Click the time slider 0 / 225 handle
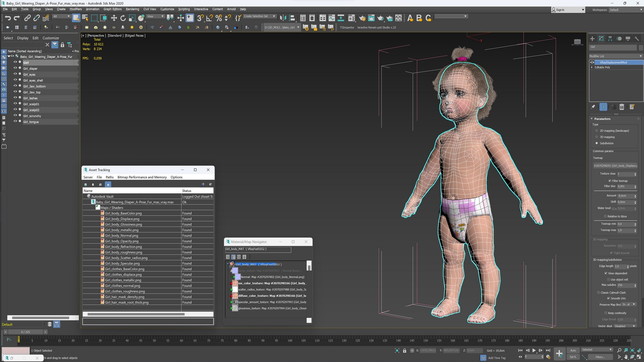 coord(25,332)
